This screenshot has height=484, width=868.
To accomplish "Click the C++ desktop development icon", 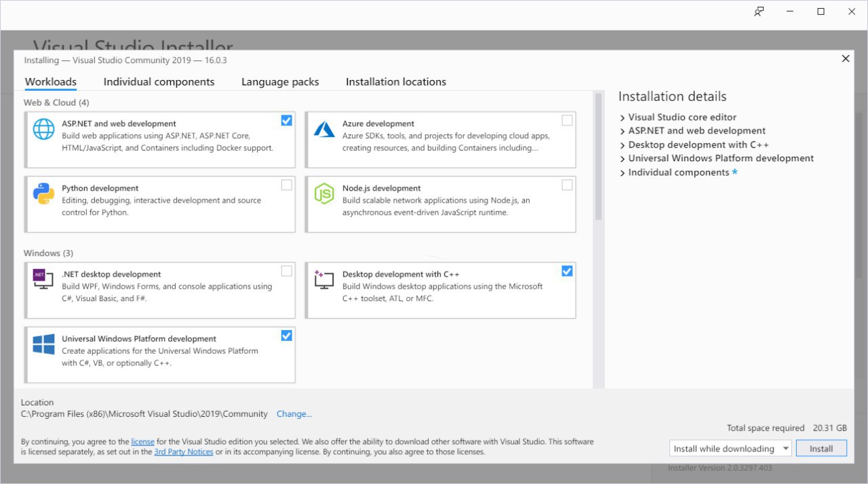I will (x=324, y=279).
